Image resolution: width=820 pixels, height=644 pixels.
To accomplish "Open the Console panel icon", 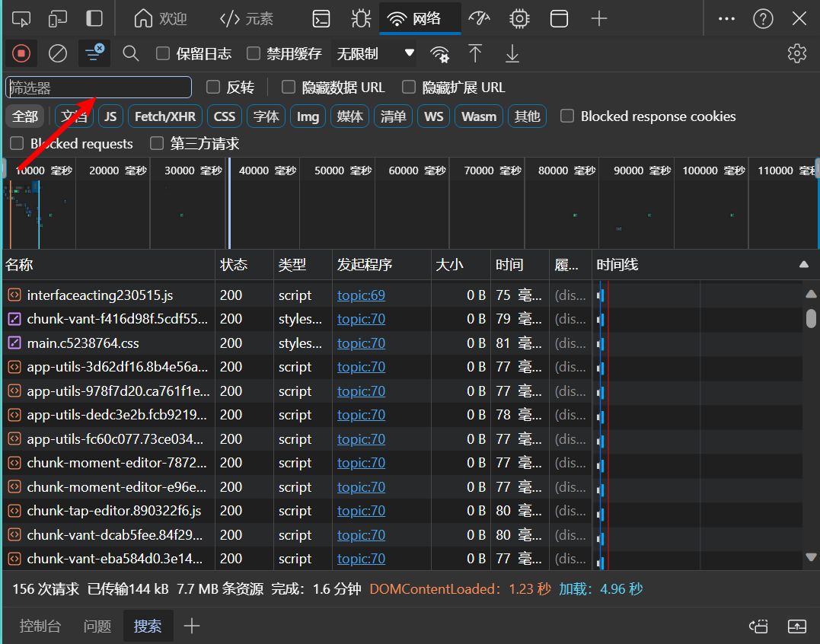I will click(321, 19).
